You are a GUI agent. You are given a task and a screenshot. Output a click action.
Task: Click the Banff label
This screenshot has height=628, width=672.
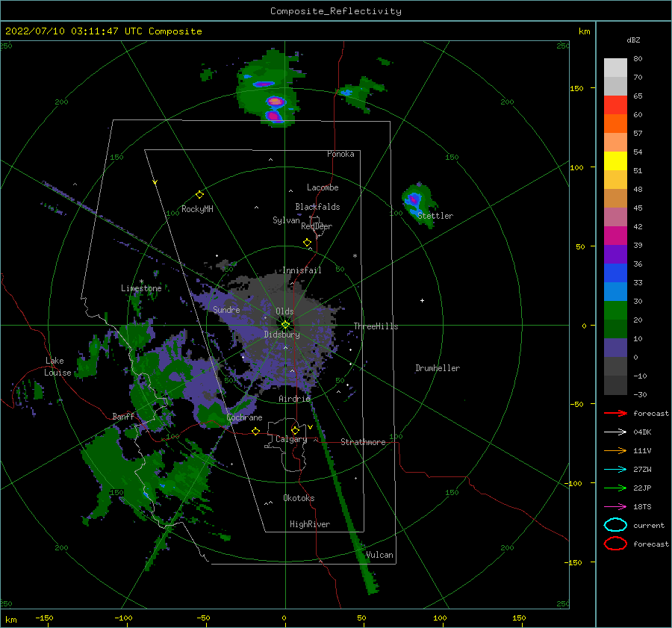click(123, 417)
